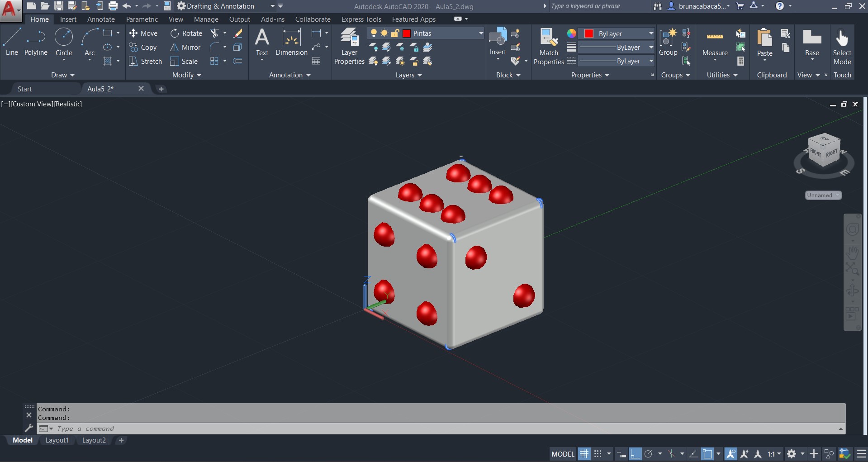Toggle annotation objects visibility in status bar
The width and height of the screenshot is (868, 462).
[x=730, y=454]
